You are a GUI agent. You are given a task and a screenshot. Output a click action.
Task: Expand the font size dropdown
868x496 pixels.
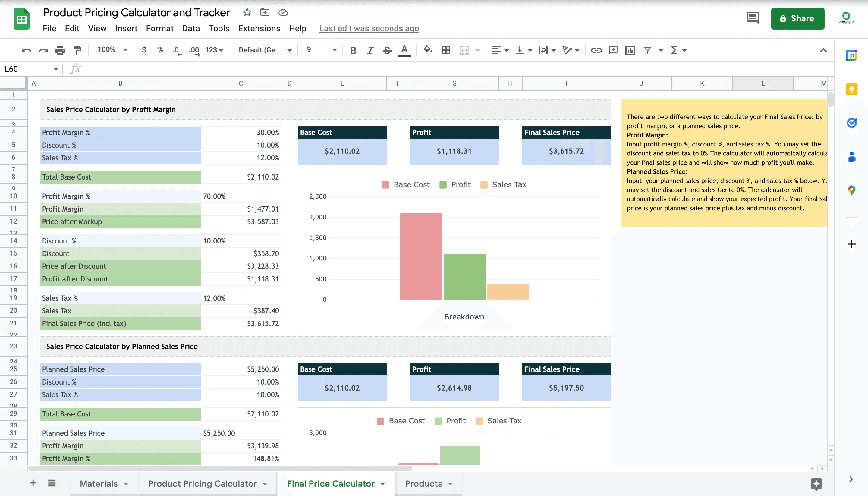coord(335,50)
